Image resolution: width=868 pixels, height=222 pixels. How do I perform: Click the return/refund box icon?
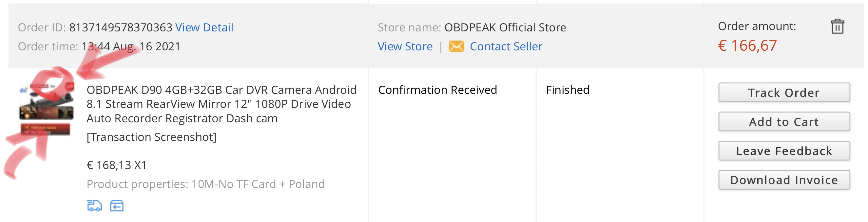[117, 205]
